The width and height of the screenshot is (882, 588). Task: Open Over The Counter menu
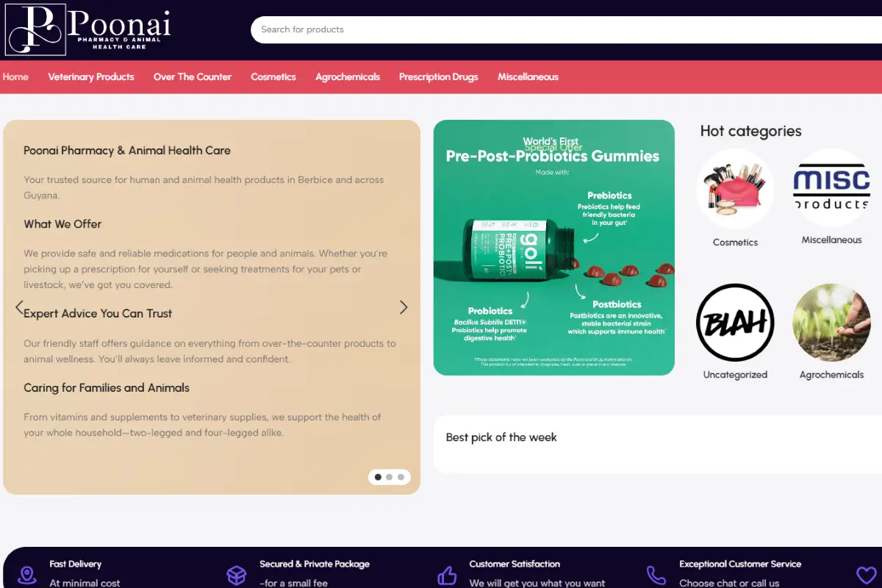click(x=193, y=76)
